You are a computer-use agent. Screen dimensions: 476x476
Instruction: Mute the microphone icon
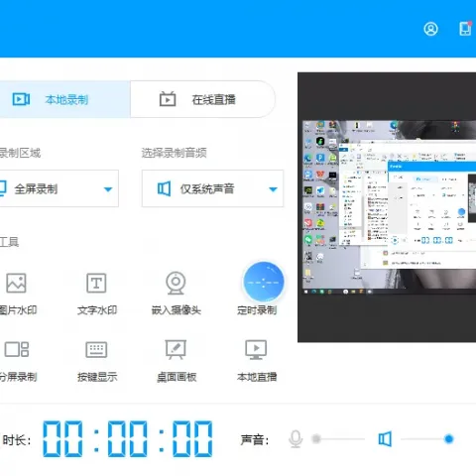(296, 439)
